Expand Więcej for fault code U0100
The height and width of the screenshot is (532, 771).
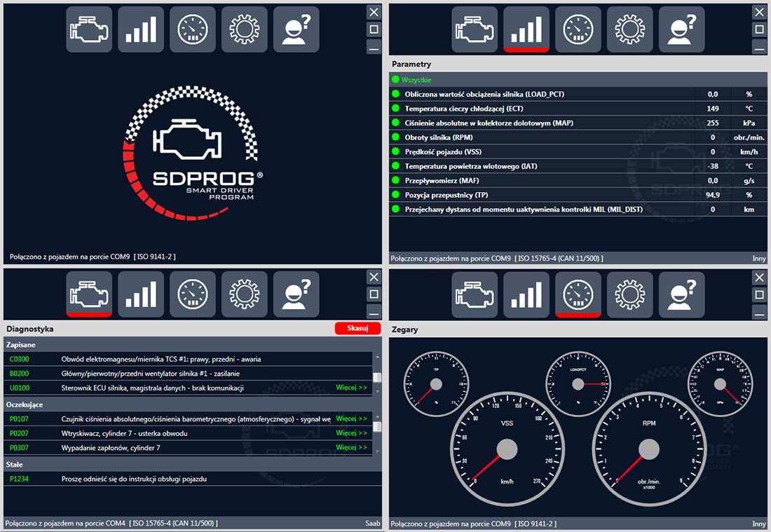click(x=351, y=388)
